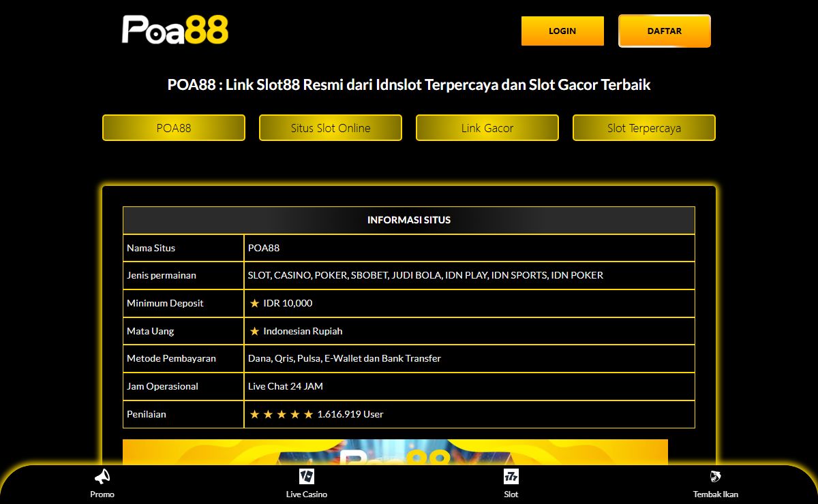Click the star icon beside IDR 10,000
Image resolution: width=818 pixels, height=504 pixels.
tap(254, 303)
